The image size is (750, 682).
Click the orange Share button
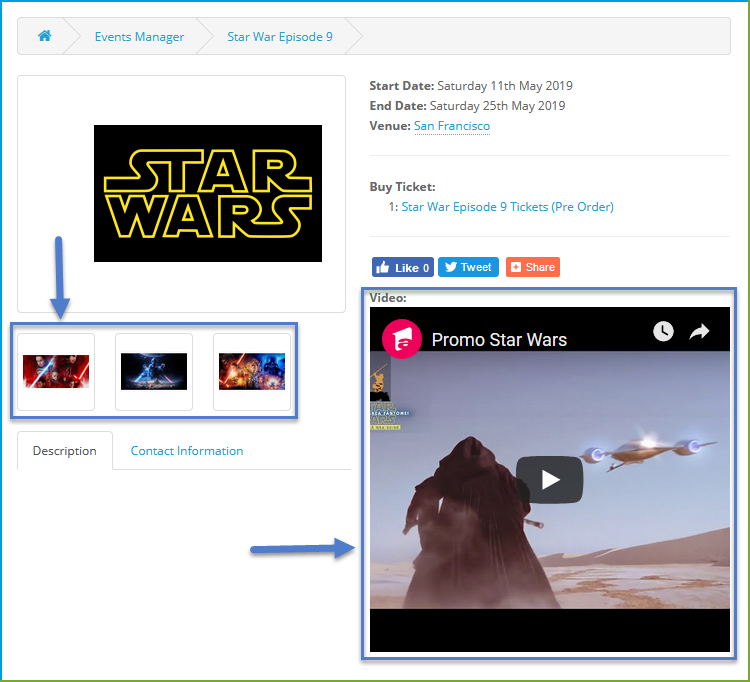[x=533, y=267]
